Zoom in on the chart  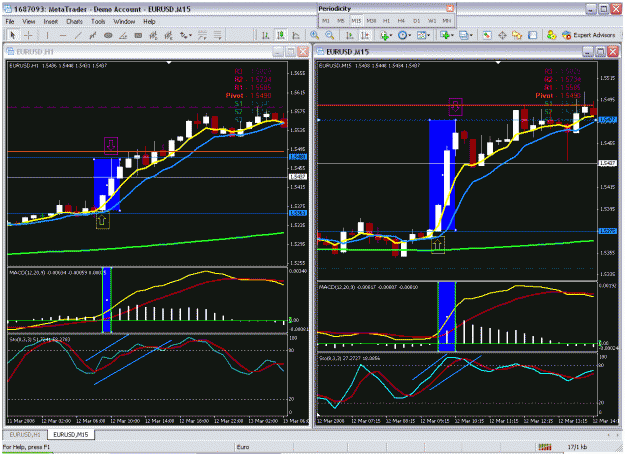314,35
